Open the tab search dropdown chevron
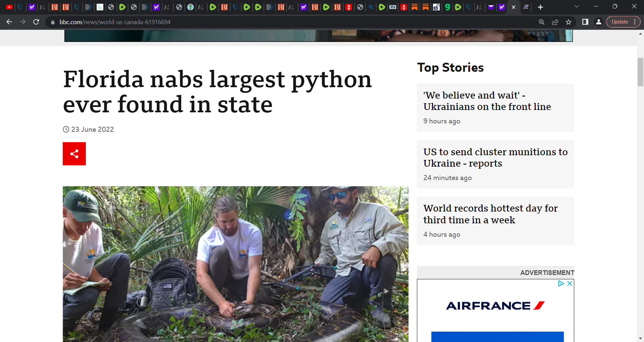 pyautogui.click(x=577, y=6)
